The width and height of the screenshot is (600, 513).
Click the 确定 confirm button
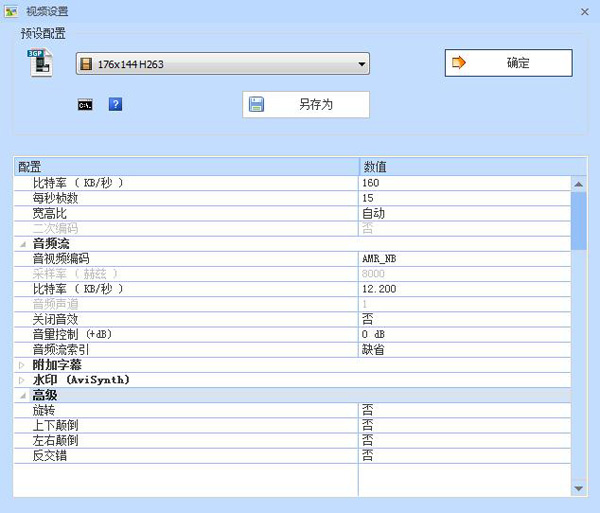pos(509,63)
